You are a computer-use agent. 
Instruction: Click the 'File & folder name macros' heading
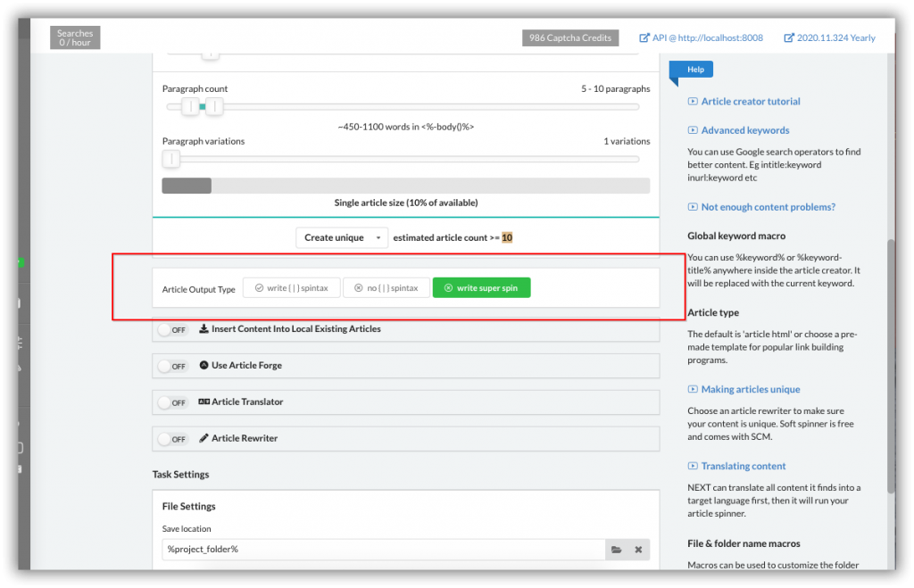744,543
